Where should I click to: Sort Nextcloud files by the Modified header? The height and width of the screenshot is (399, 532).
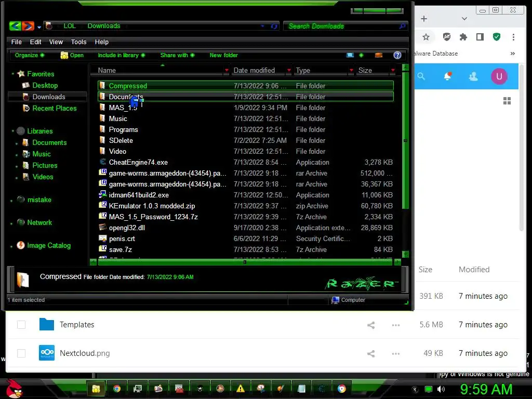474,270
